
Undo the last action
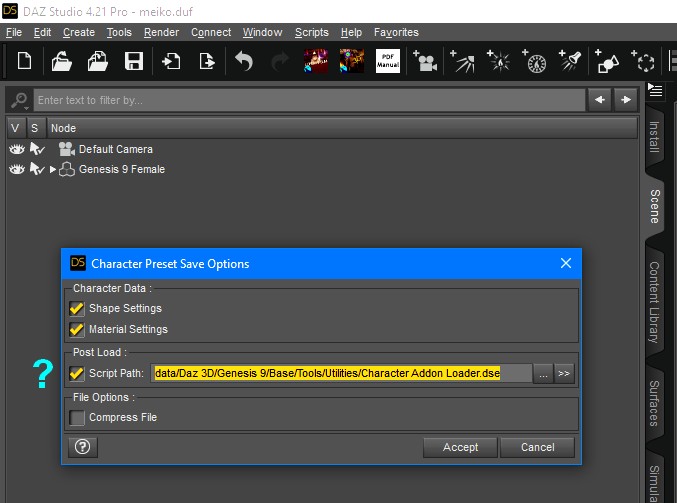coord(244,61)
